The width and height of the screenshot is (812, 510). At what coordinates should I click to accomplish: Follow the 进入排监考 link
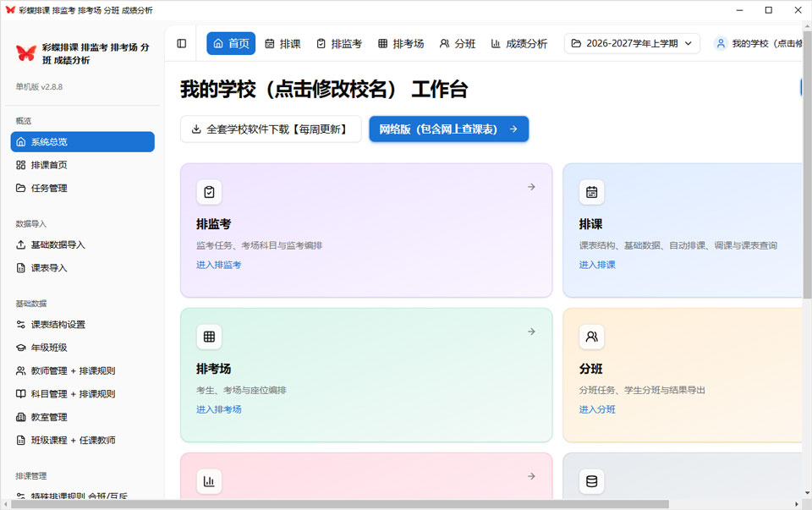coord(218,265)
